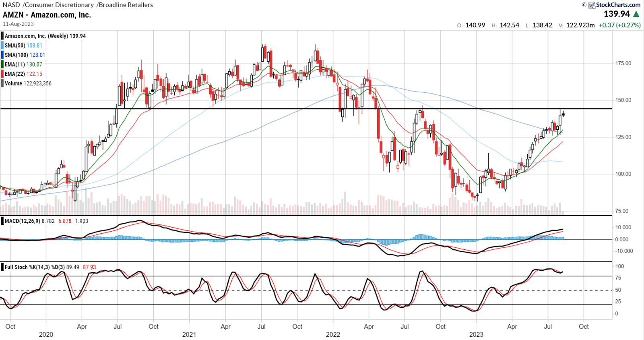Select the Broadline Retailers industry text

tap(126, 5)
